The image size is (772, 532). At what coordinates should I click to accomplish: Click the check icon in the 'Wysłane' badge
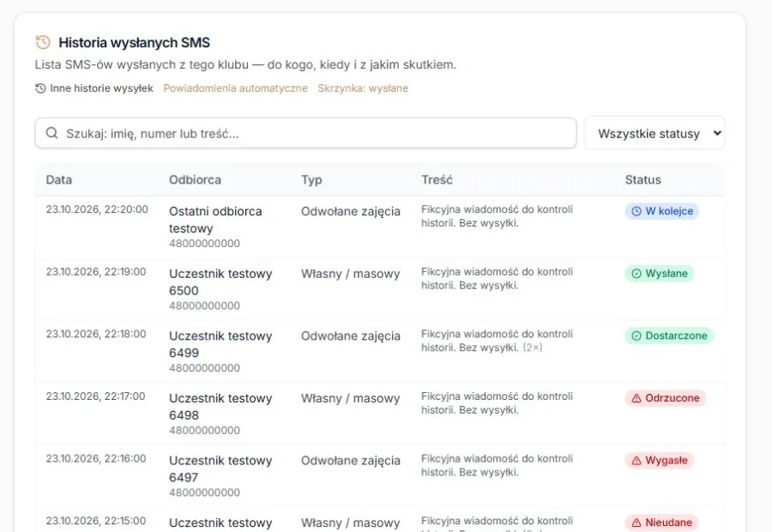636,274
